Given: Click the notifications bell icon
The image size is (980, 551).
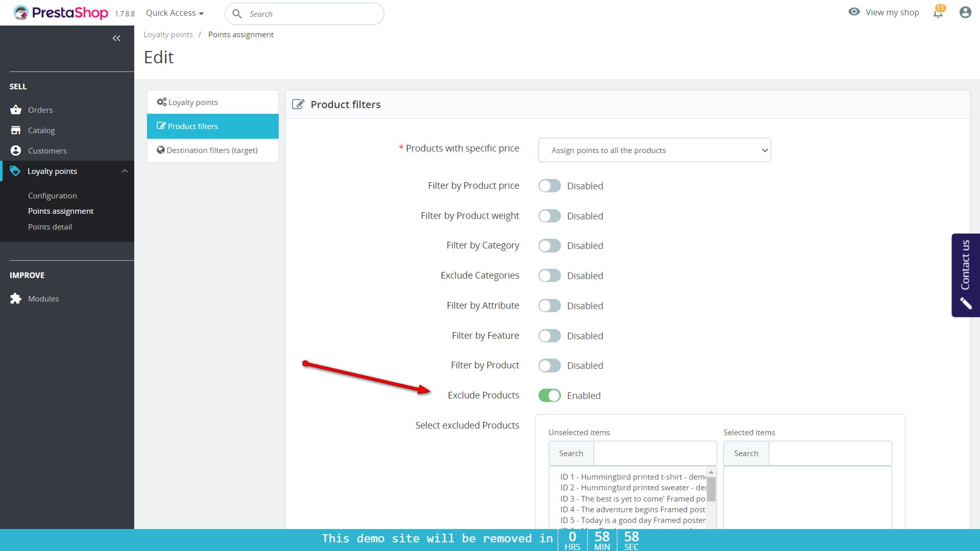Looking at the screenshot, I should (x=938, y=13).
